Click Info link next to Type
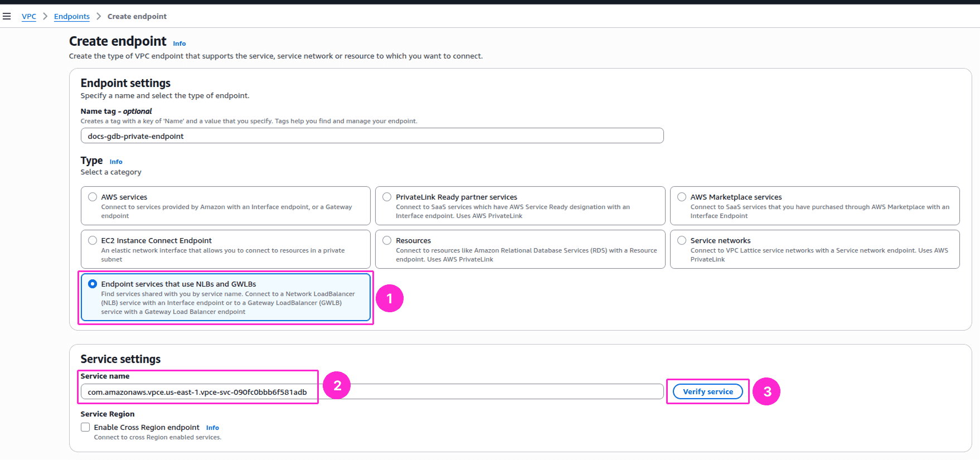The height and width of the screenshot is (460, 980). tap(116, 162)
